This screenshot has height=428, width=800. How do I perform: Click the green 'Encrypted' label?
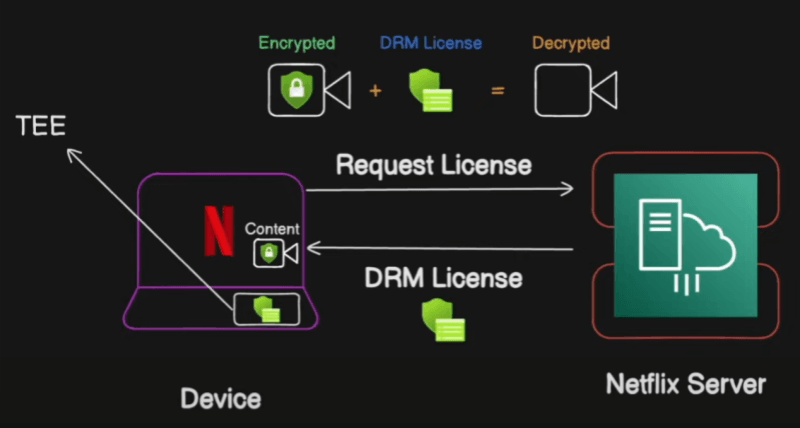[x=297, y=43]
